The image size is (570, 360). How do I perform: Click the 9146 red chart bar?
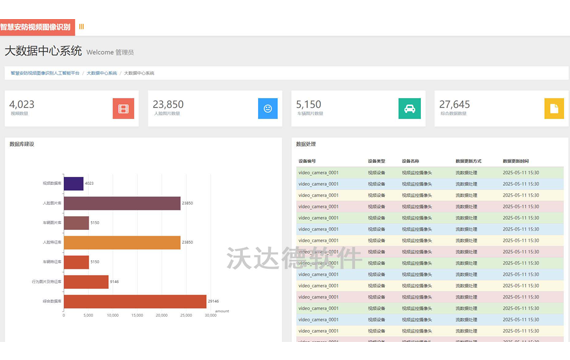click(86, 282)
